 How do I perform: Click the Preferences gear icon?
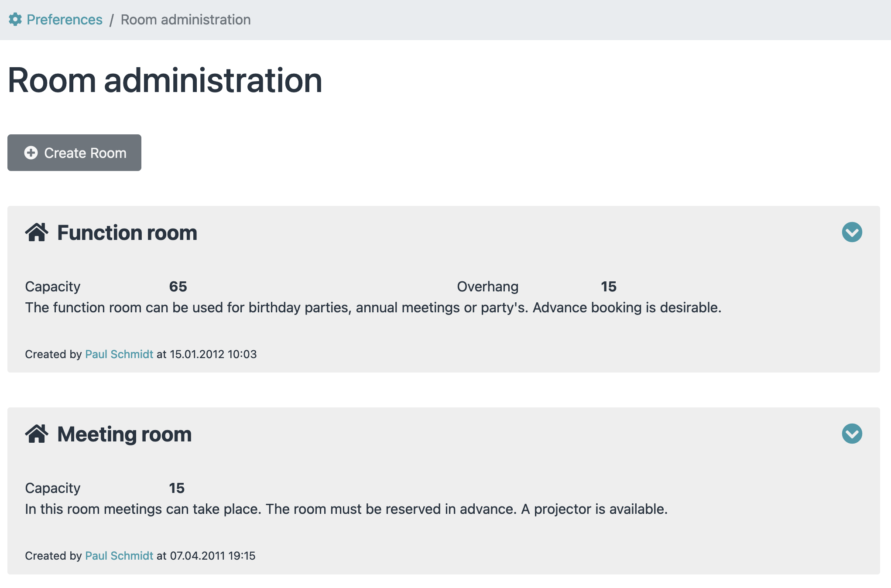click(15, 20)
